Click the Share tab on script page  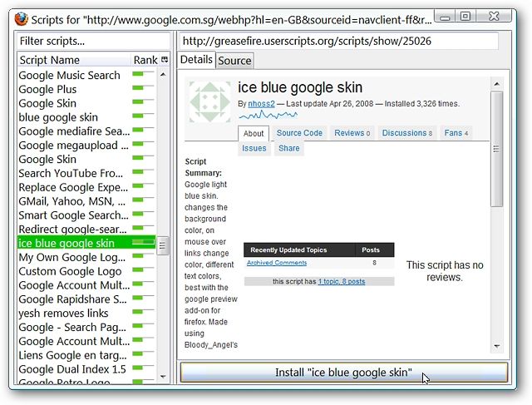(x=289, y=148)
